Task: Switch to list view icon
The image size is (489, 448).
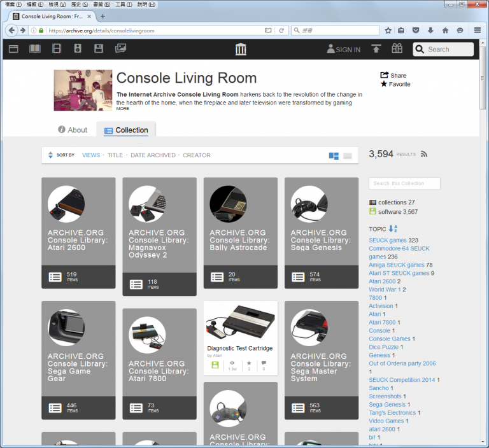Action: (348, 156)
